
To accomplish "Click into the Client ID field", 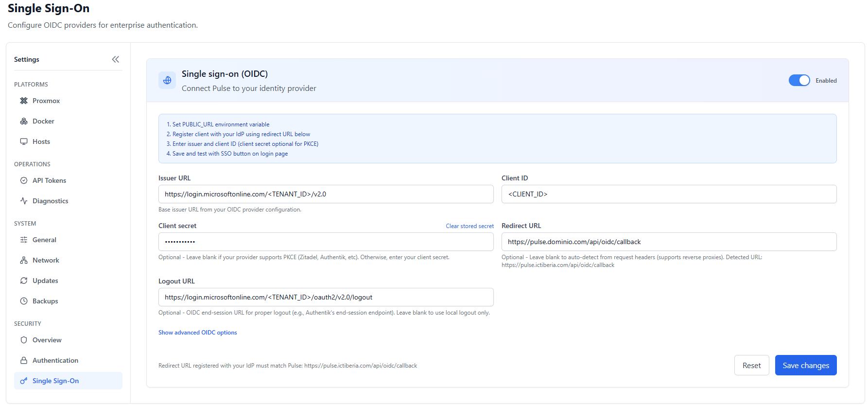I will pyautogui.click(x=669, y=194).
